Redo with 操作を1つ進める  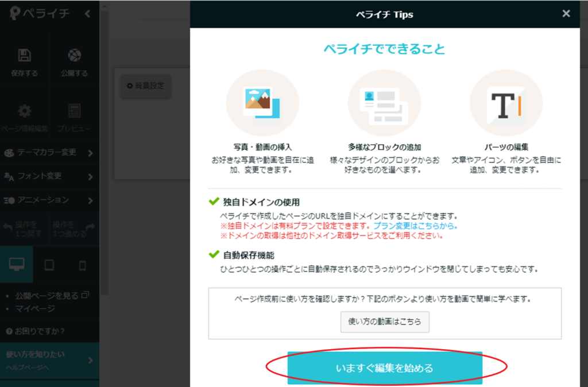pos(74,229)
